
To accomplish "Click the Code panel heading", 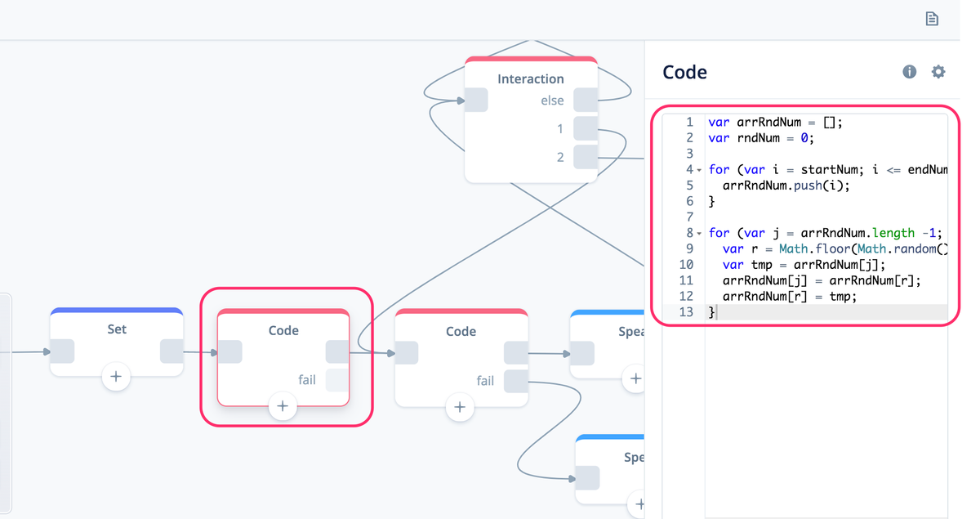I will [x=684, y=72].
